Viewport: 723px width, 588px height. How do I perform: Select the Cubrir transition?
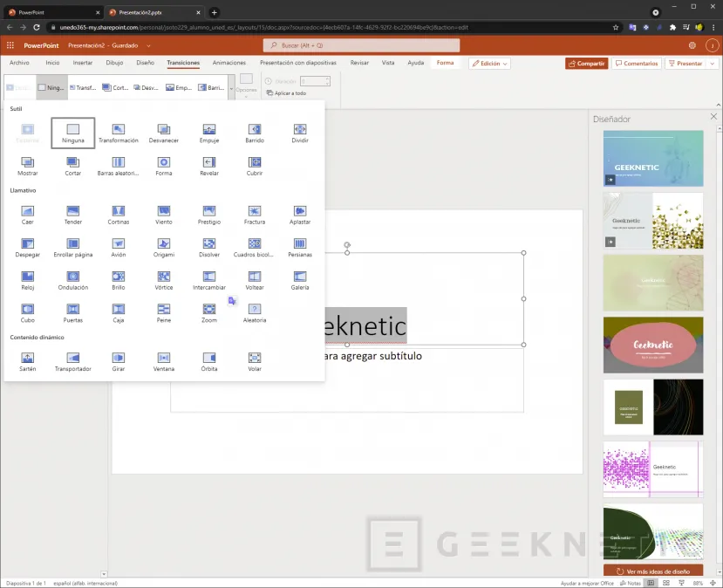[255, 166]
